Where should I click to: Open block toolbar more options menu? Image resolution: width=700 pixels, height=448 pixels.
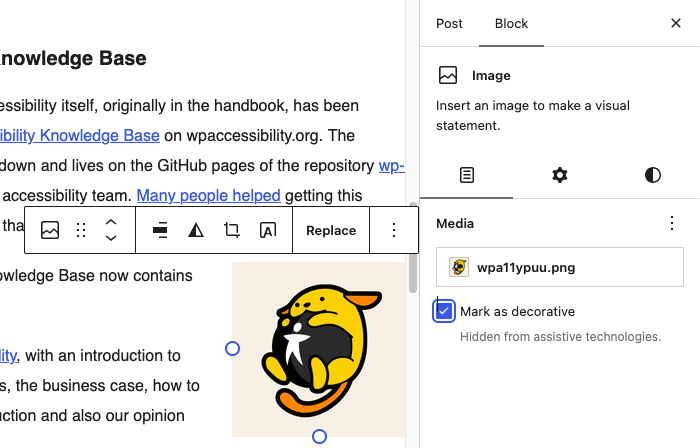394,230
